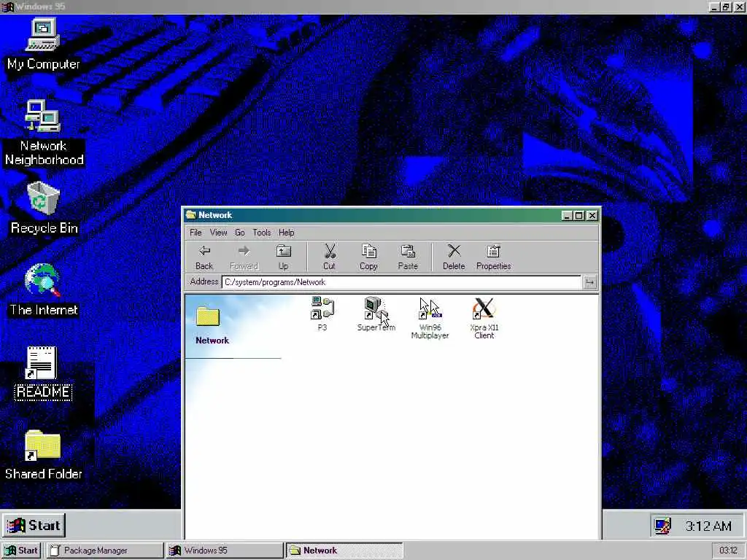Restore the outer Windows 95 window
747x560 pixels.
point(726,7)
